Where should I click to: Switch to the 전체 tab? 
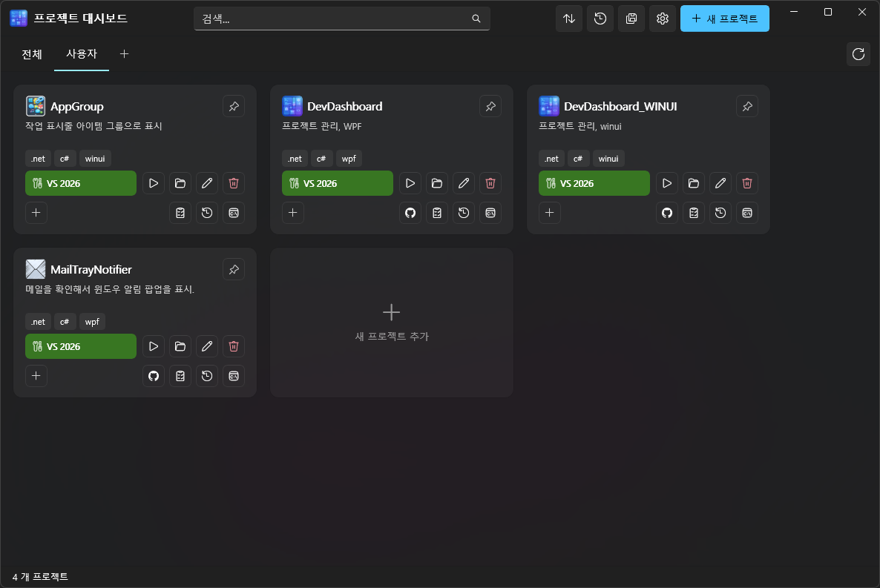[x=32, y=54]
